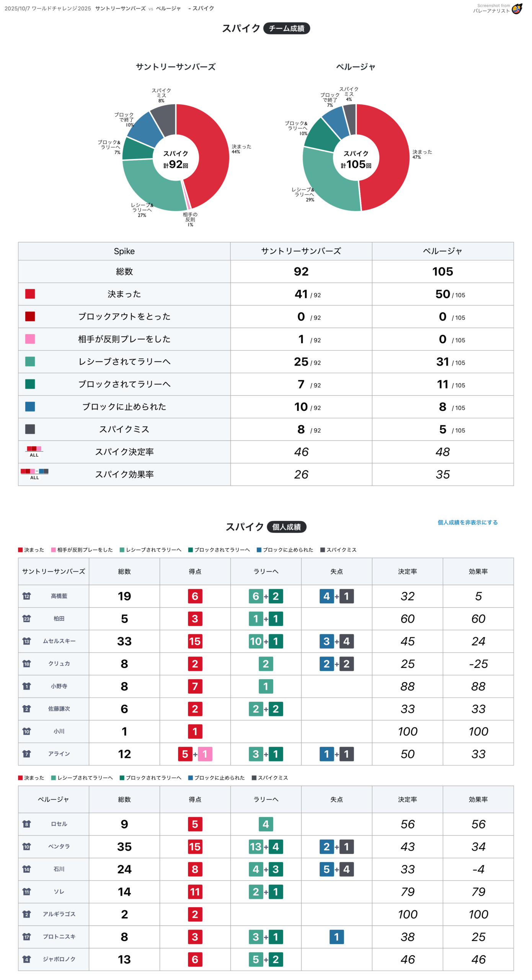Viewport: 532px width, 980px height.
Task: Click jersey icon beside ジャボロノク
Action: 26,959
